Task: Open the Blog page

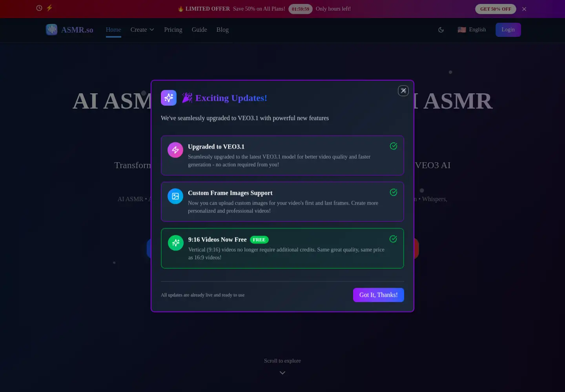Action: pos(222,30)
